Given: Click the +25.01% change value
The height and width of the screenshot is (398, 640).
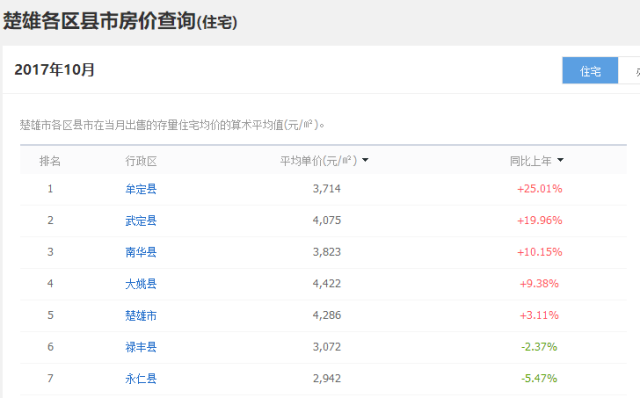Looking at the screenshot, I should click(x=539, y=189).
